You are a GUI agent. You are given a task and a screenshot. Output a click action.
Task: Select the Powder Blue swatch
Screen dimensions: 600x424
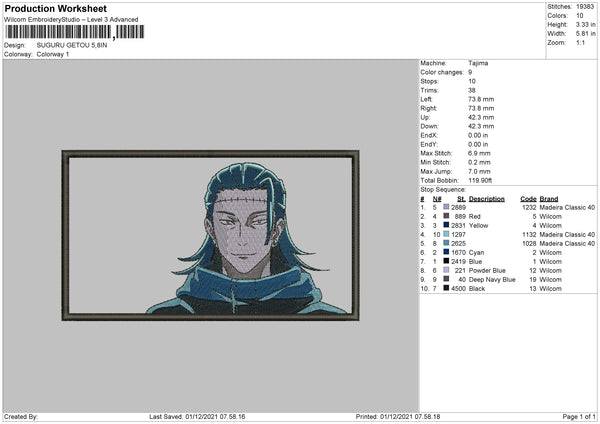446,270
